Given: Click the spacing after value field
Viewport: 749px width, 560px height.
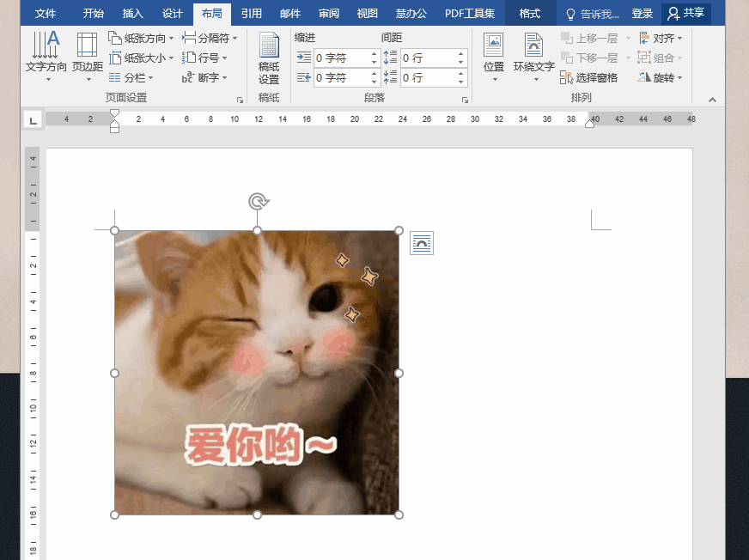Looking at the screenshot, I should click(428, 78).
